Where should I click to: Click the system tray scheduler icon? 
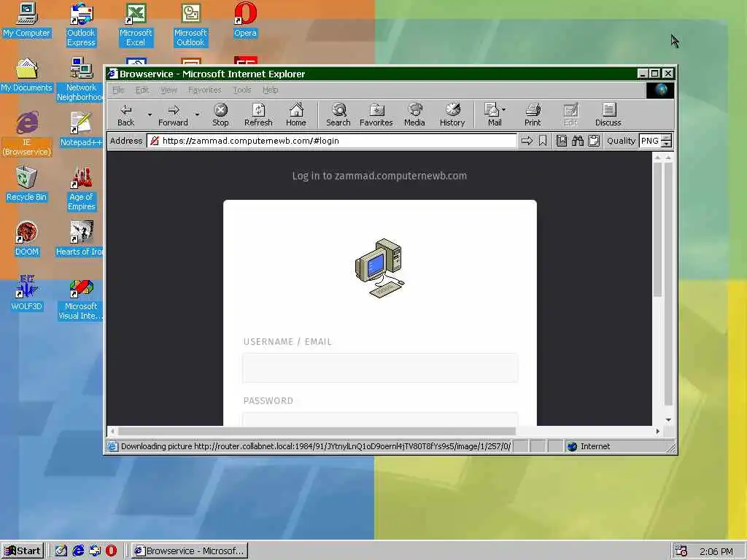681,551
